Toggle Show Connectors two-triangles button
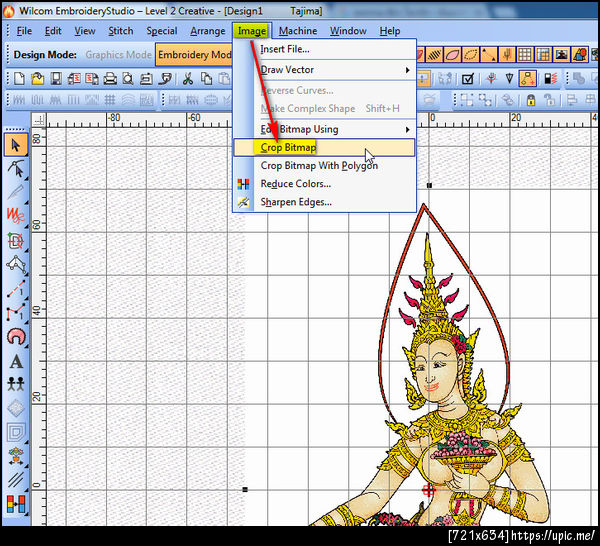600x546 pixels. (489, 55)
